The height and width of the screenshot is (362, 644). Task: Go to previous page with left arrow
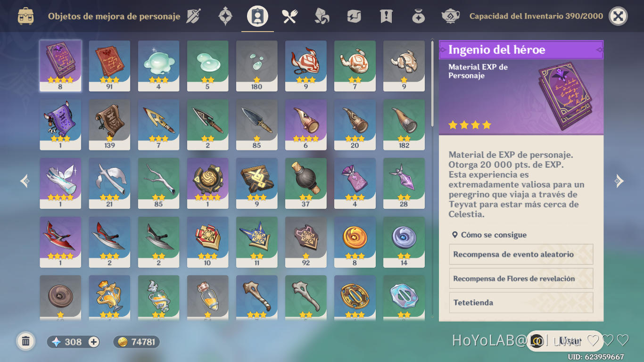25,181
